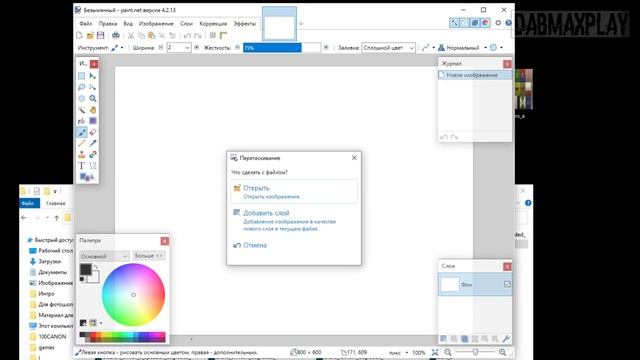Click the Duplicate Layer icon
Screen dimensions: 640x360
pyautogui.click(x=464, y=338)
